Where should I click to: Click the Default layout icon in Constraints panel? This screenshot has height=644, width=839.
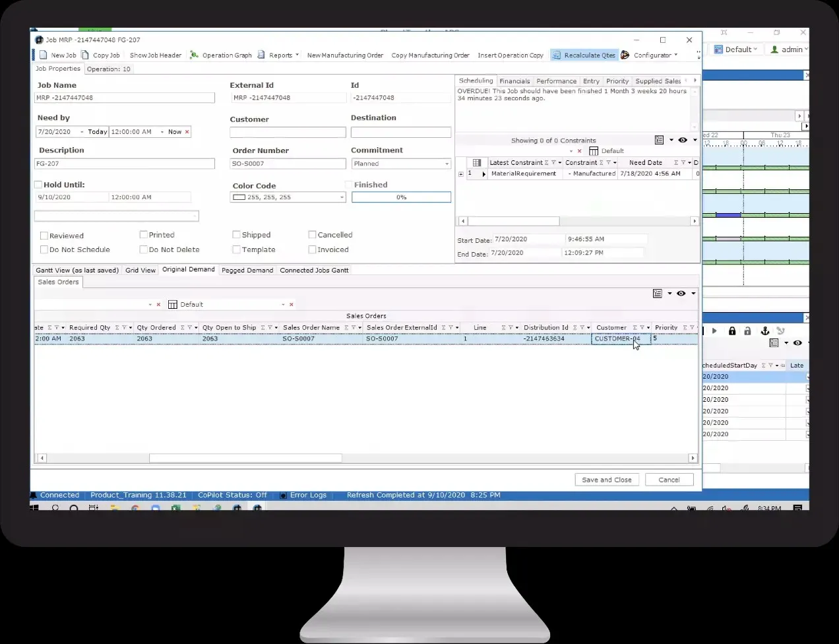point(594,151)
